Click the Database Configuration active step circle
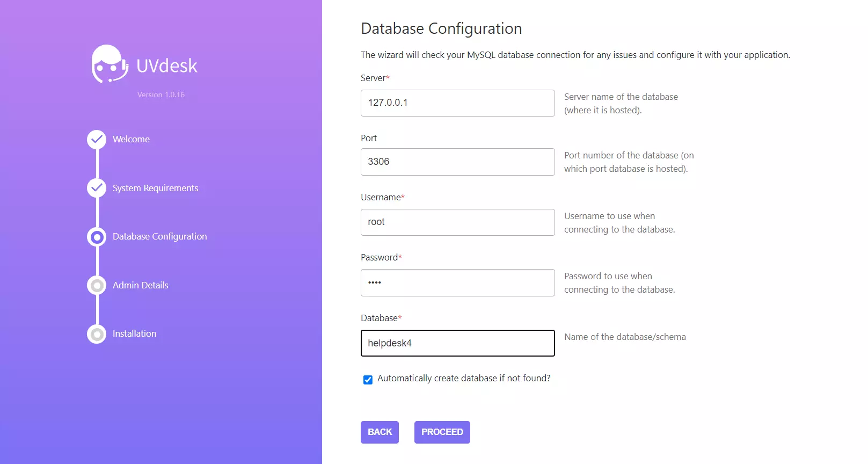 coord(97,237)
